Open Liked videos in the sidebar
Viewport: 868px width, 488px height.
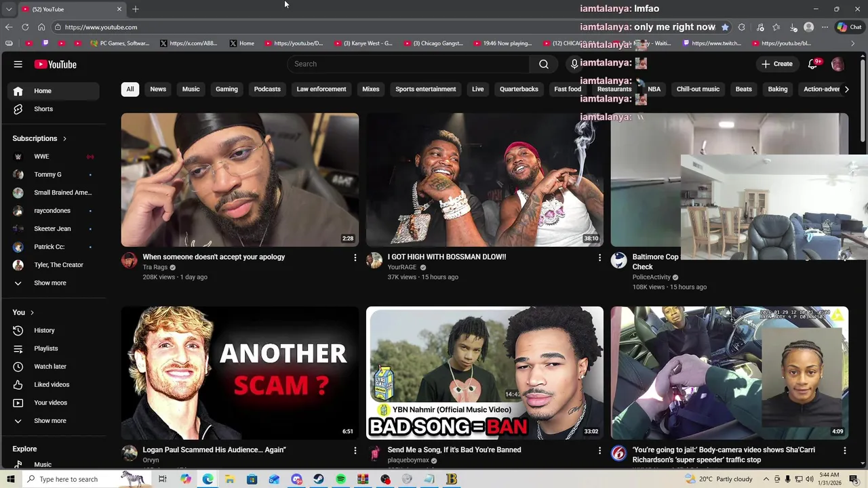[x=52, y=385]
